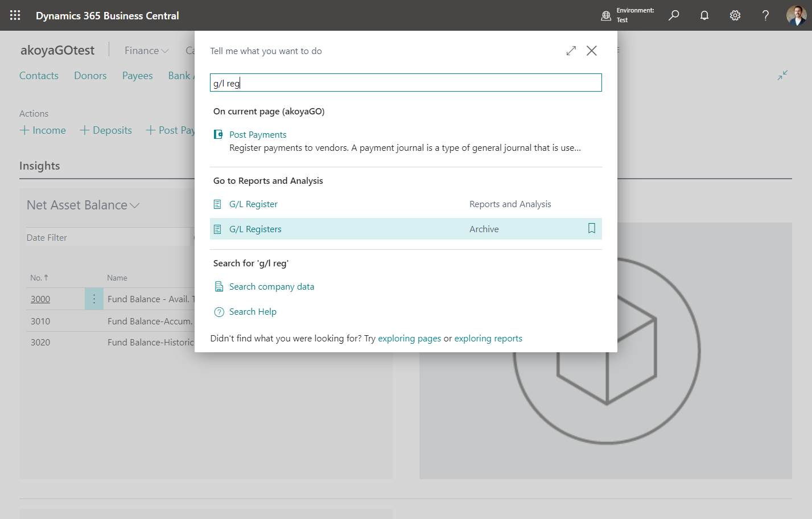
Task: Click Search company data link
Action: click(271, 287)
